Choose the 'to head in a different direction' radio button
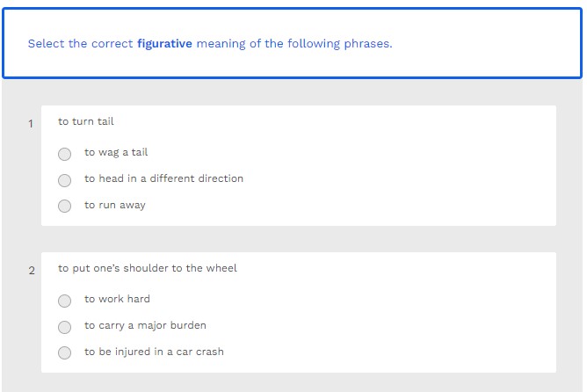The width and height of the screenshot is (587, 392). coord(65,180)
